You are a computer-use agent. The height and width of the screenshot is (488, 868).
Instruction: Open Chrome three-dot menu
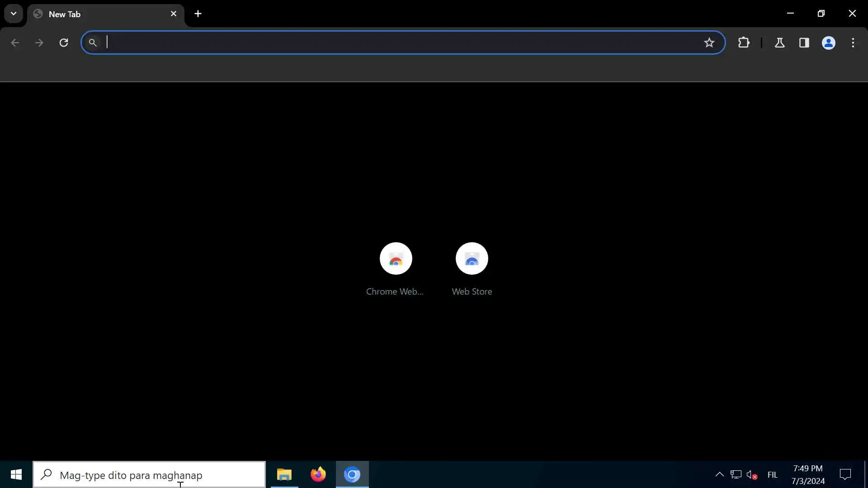853,42
